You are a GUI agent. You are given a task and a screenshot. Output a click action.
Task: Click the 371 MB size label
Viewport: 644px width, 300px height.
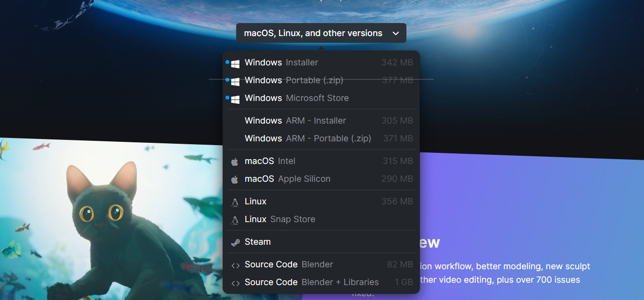tap(398, 138)
